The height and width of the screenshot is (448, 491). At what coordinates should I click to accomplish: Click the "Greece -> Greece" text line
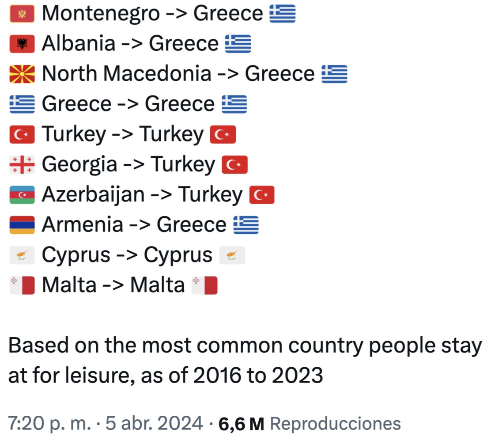pyautogui.click(x=128, y=104)
